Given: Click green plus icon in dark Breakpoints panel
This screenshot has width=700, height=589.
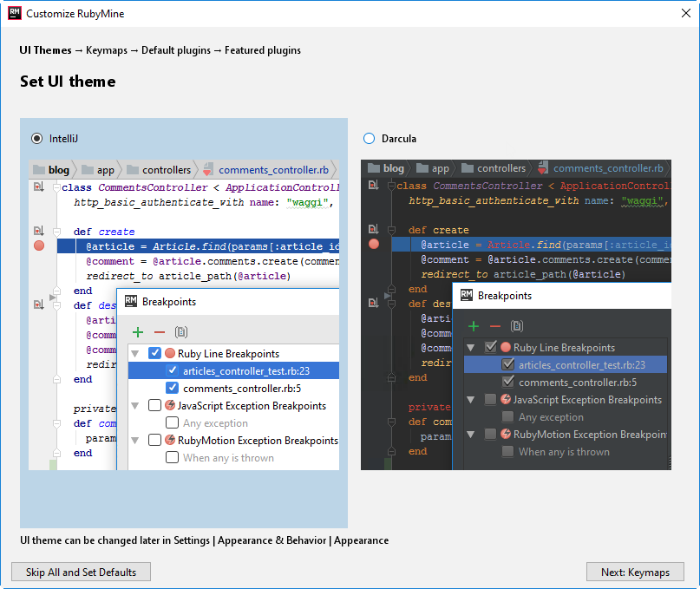Looking at the screenshot, I should [474, 326].
